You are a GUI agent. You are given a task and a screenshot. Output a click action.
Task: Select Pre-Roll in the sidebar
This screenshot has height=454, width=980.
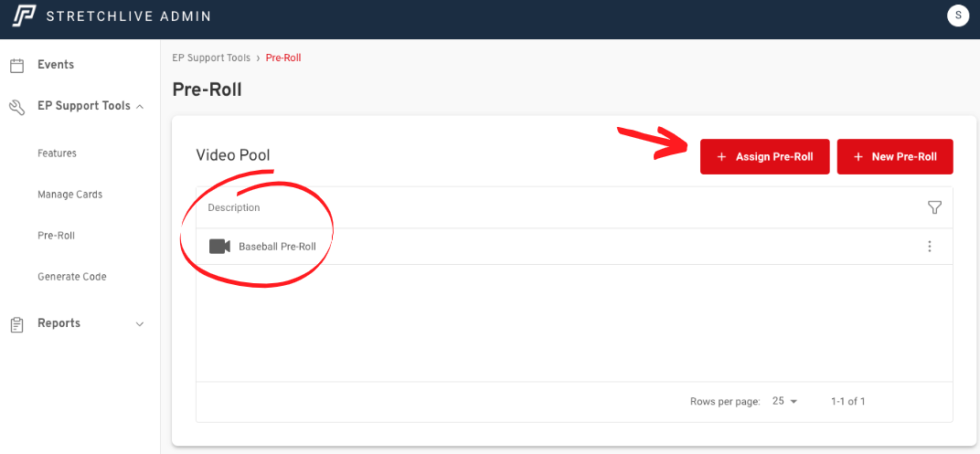(56, 236)
